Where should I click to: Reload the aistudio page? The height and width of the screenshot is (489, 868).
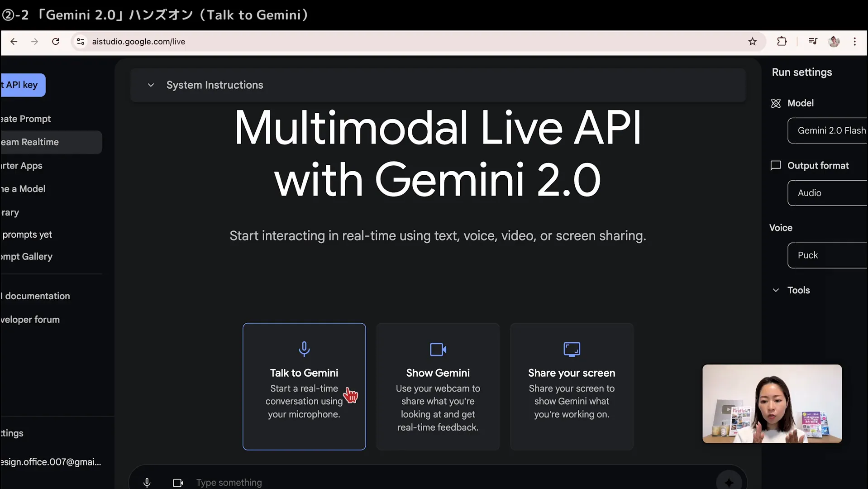(56, 42)
